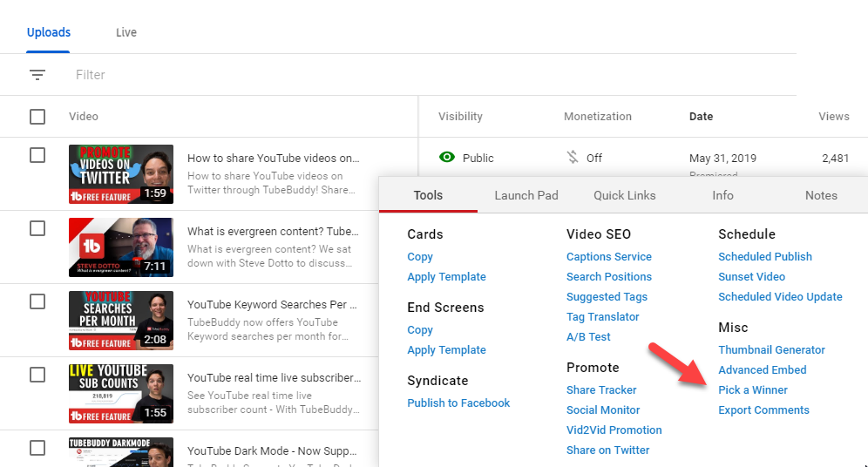Tick the select-all checkbox in header row
868x467 pixels.
37,117
